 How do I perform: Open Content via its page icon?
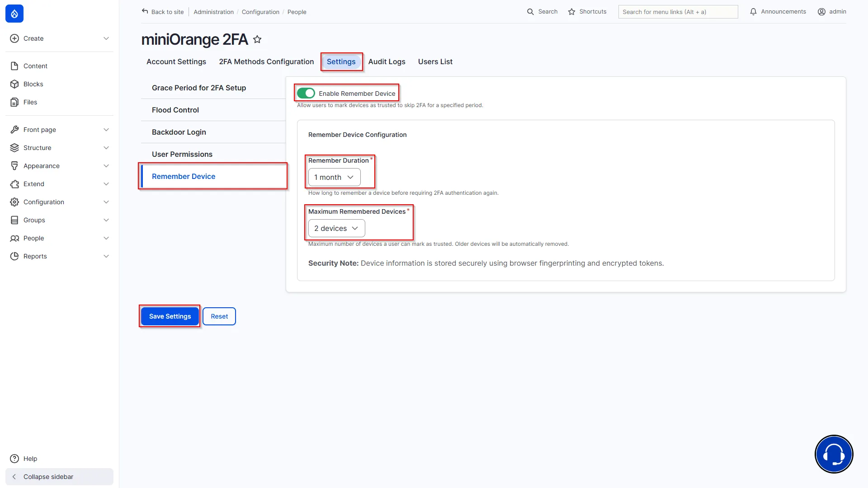point(14,66)
